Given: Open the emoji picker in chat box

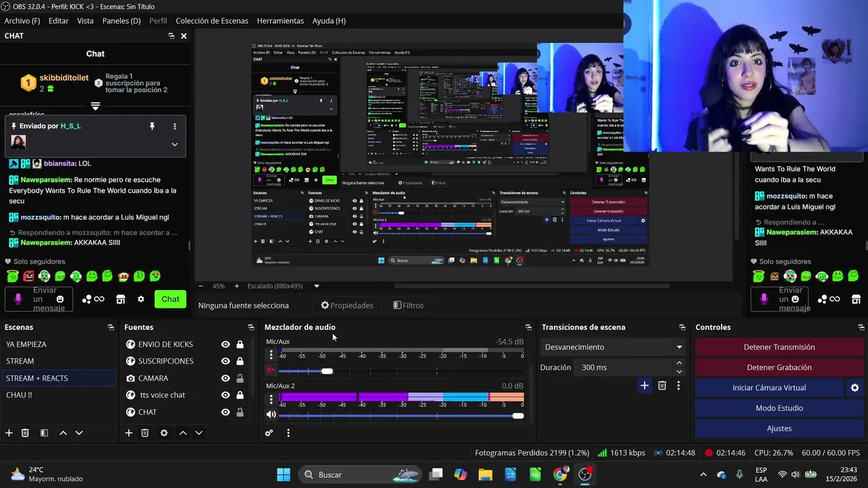Looking at the screenshot, I should point(60,299).
